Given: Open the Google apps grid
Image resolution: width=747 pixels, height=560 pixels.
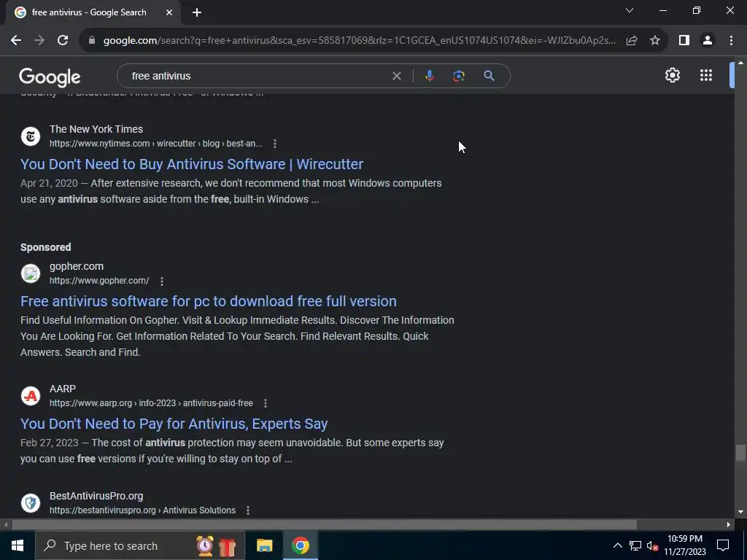Looking at the screenshot, I should tap(706, 75).
